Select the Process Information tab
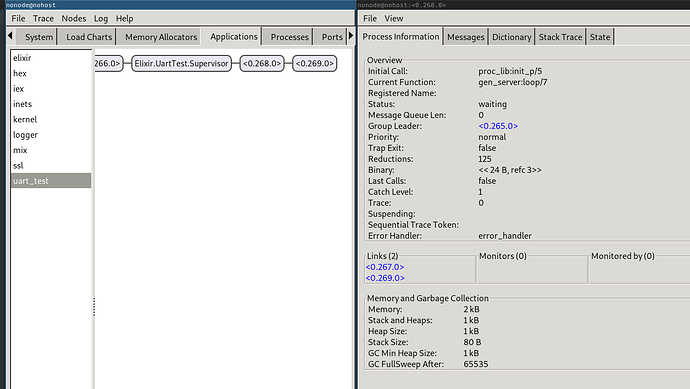Screen dimensions: 690x389 pos(400,37)
